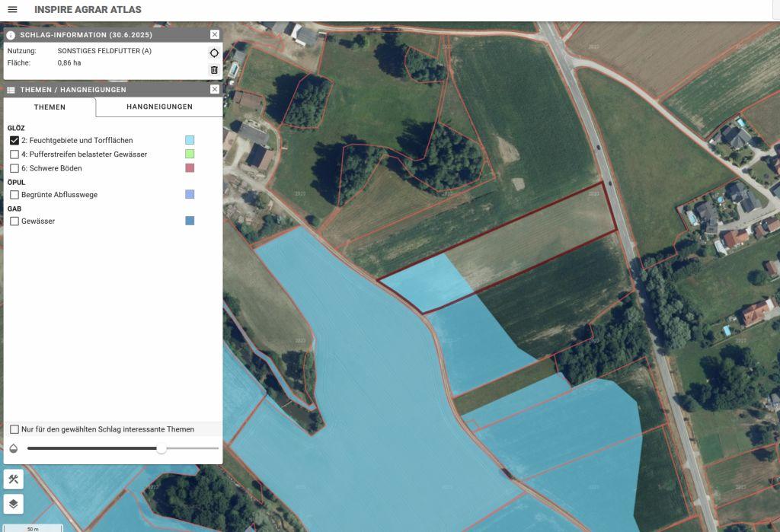Click the crosshair locate-parcel icon
The height and width of the screenshot is (532, 780).
(214, 53)
